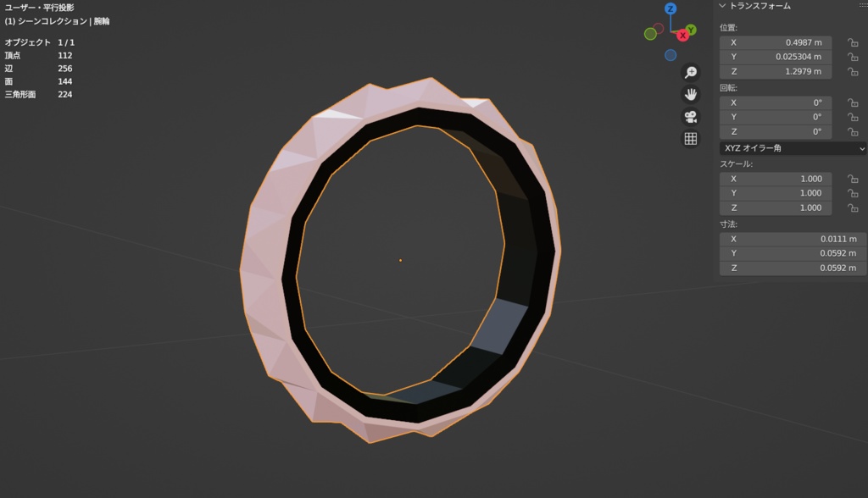Viewport: 868px width, 498px height.
Task: Click location Y field 0.025304 m
Action: pyautogui.click(x=776, y=57)
